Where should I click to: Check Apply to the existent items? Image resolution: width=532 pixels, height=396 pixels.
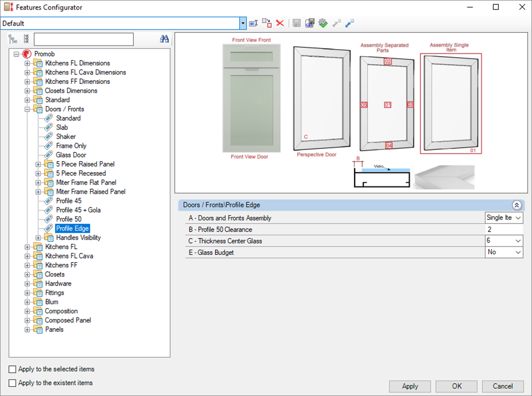tap(13, 383)
